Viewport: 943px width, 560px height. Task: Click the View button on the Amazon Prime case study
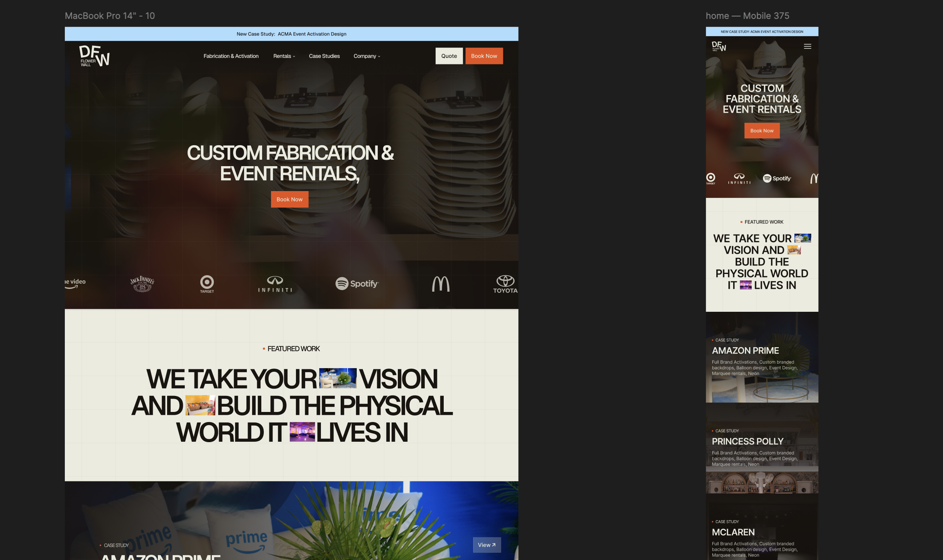point(487,545)
